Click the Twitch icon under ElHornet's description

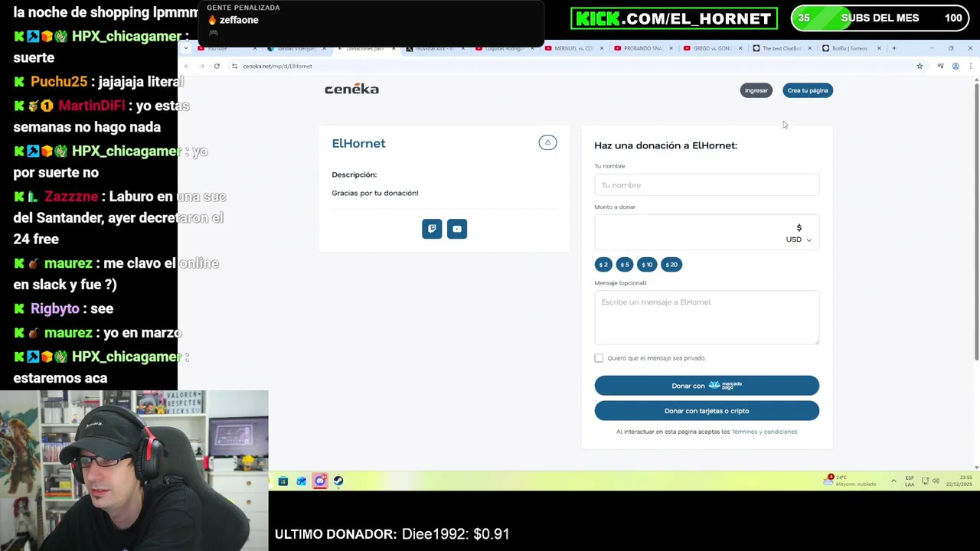(x=432, y=229)
